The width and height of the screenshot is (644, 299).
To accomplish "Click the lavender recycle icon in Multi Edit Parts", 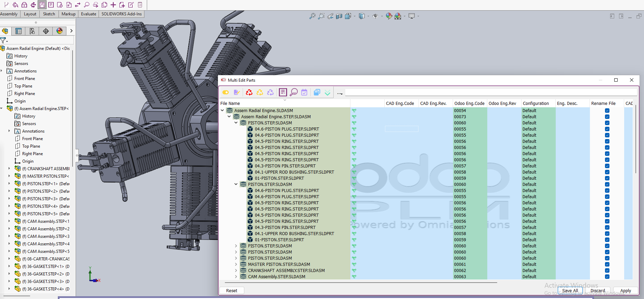I will [x=270, y=92].
